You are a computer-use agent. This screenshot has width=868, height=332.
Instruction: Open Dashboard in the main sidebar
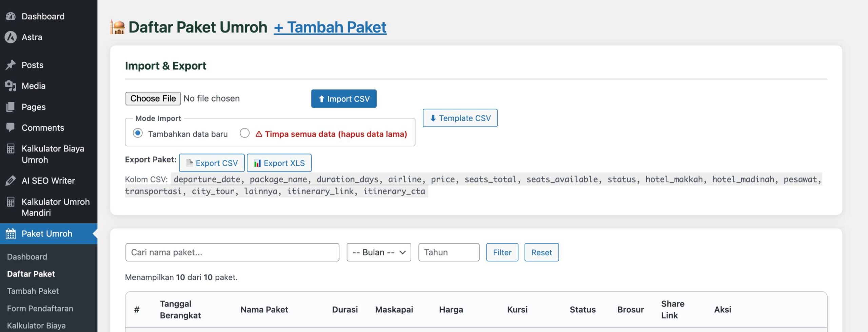[x=48, y=16]
